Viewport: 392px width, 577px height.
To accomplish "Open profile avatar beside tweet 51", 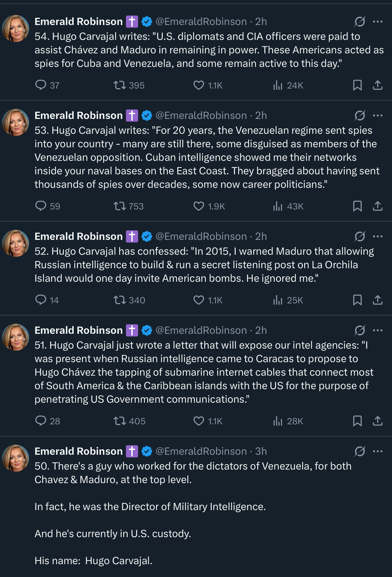I will [x=16, y=337].
